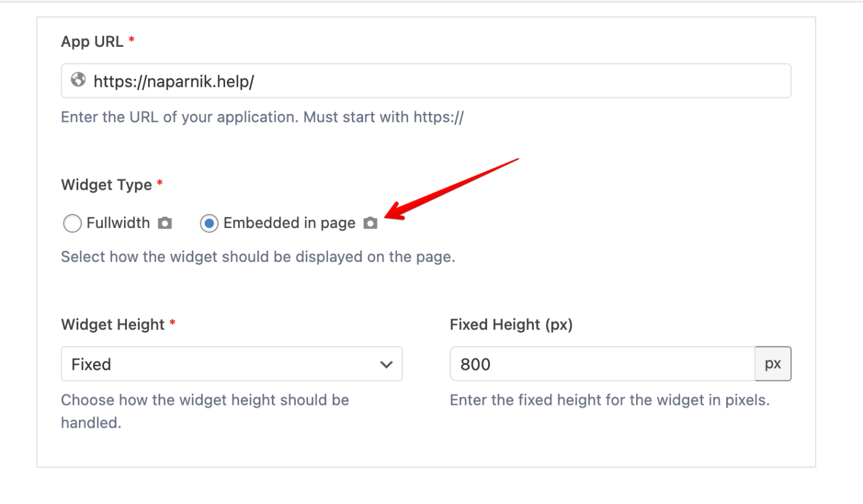Click the Embedded in page text label

click(289, 223)
